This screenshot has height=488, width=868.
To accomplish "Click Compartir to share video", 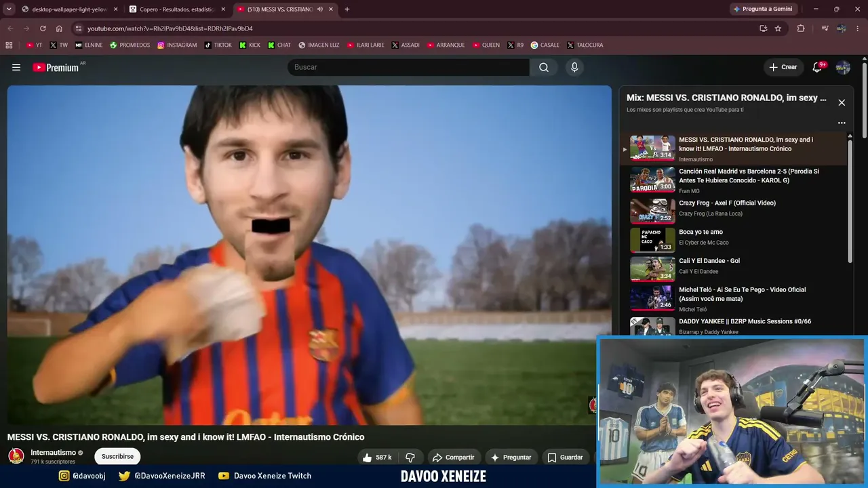I will click(x=454, y=457).
